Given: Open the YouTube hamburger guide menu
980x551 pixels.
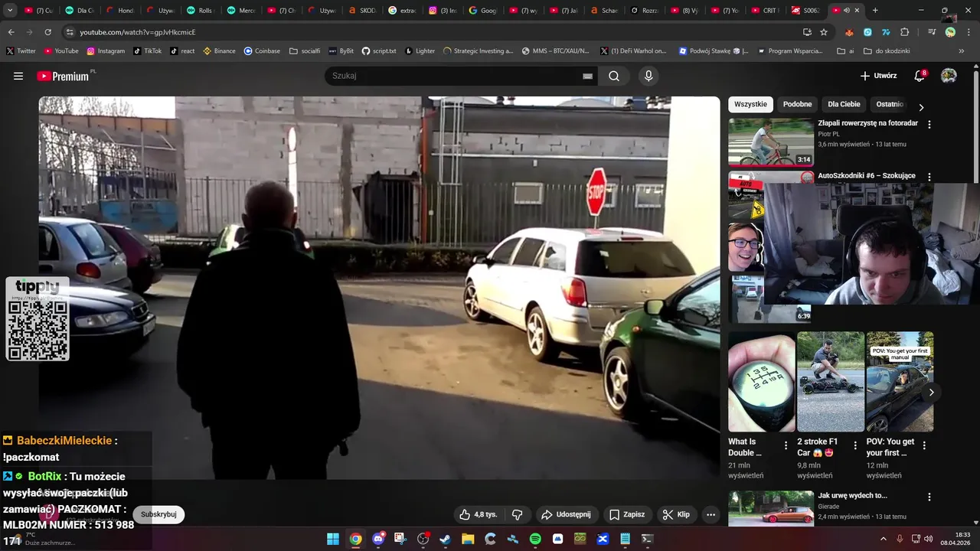Looking at the screenshot, I should 18,76.
